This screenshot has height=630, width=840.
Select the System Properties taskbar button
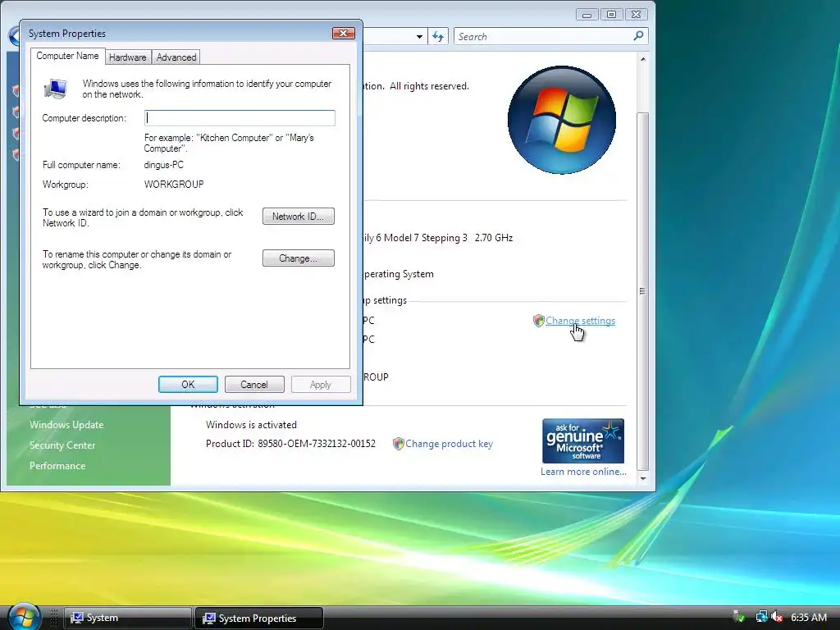click(258, 618)
